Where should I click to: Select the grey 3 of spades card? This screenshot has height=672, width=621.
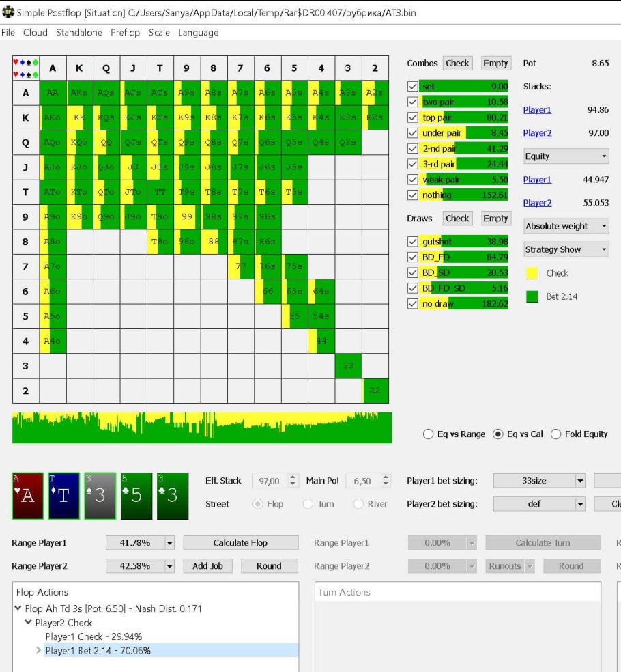coord(100,496)
